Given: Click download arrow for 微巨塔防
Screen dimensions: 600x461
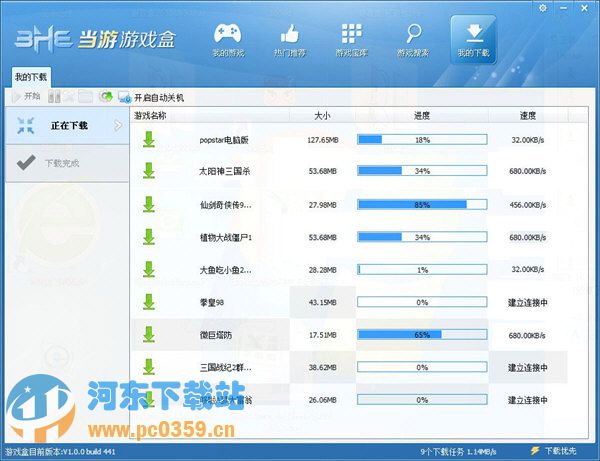Looking at the screenshot, I should click(x=149, y=335).
